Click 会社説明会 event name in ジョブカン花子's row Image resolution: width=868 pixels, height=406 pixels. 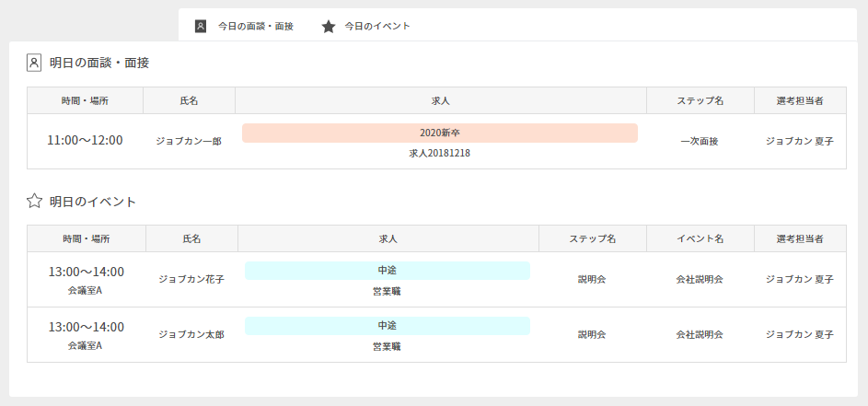[x=700, y=279]
